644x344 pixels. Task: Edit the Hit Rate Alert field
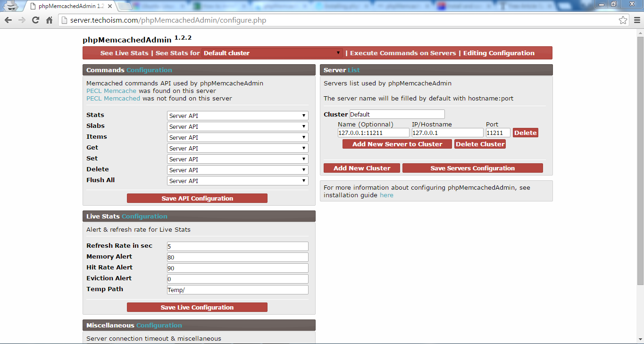pyautogui.click(x=238, y=268)
